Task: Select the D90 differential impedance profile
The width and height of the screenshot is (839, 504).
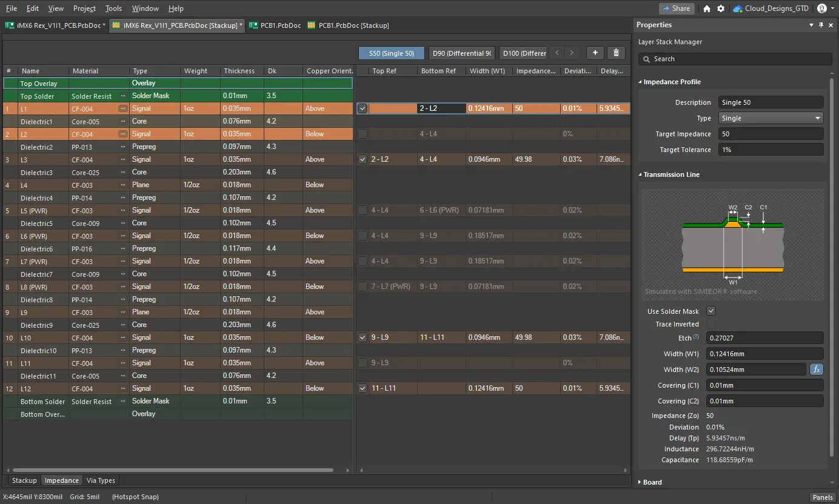Action: coord(462,53)
